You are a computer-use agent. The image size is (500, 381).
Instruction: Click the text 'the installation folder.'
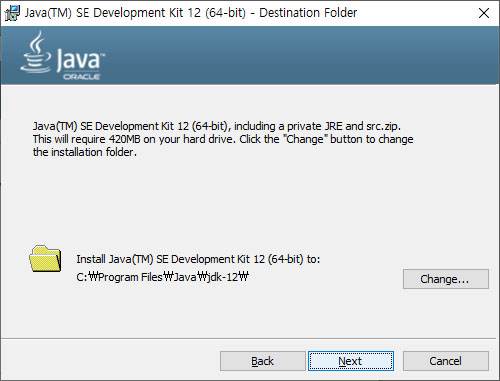(x=85, y=152)
